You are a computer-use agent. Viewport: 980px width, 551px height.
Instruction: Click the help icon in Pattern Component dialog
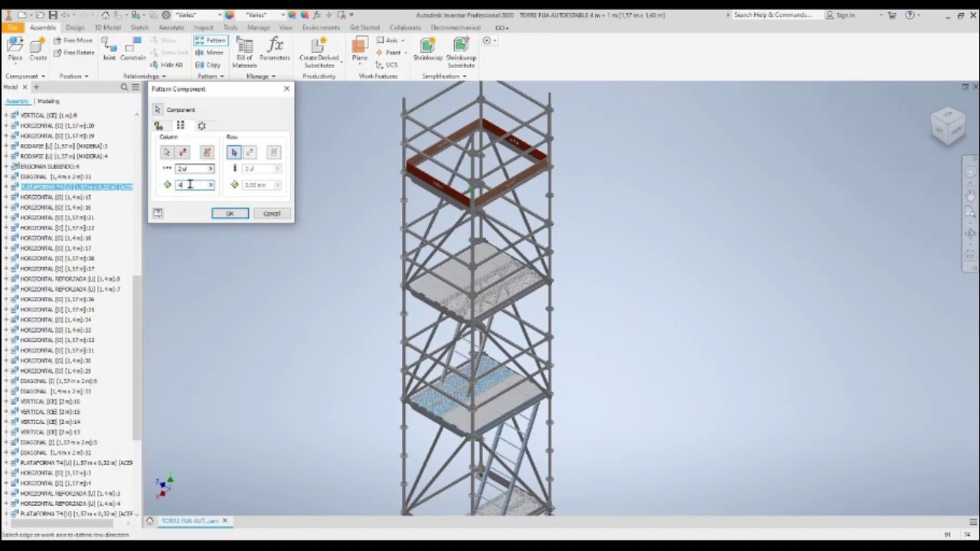(x=158, y=214)
